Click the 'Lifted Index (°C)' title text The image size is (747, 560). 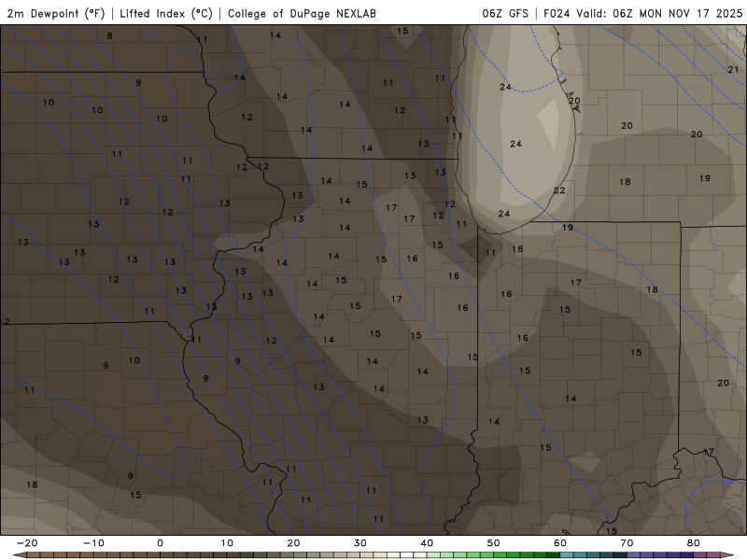click(x=166, y=13)
